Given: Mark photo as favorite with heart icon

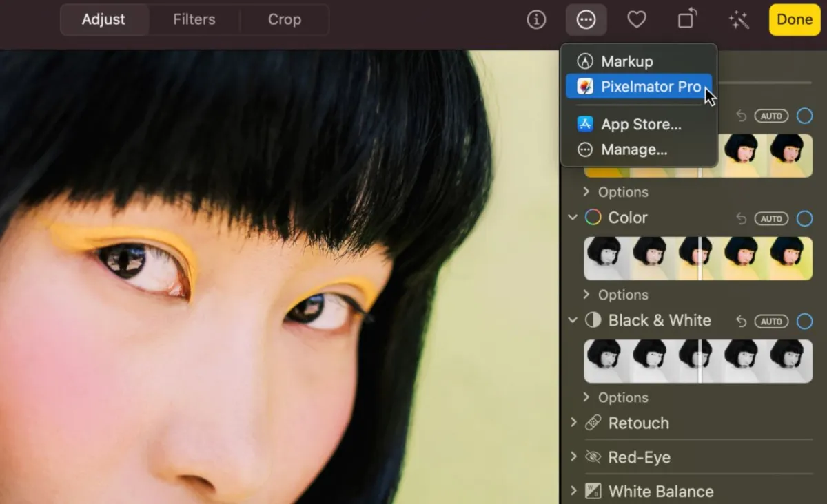Looking at the screenshot, I should [x=637, y=20].
